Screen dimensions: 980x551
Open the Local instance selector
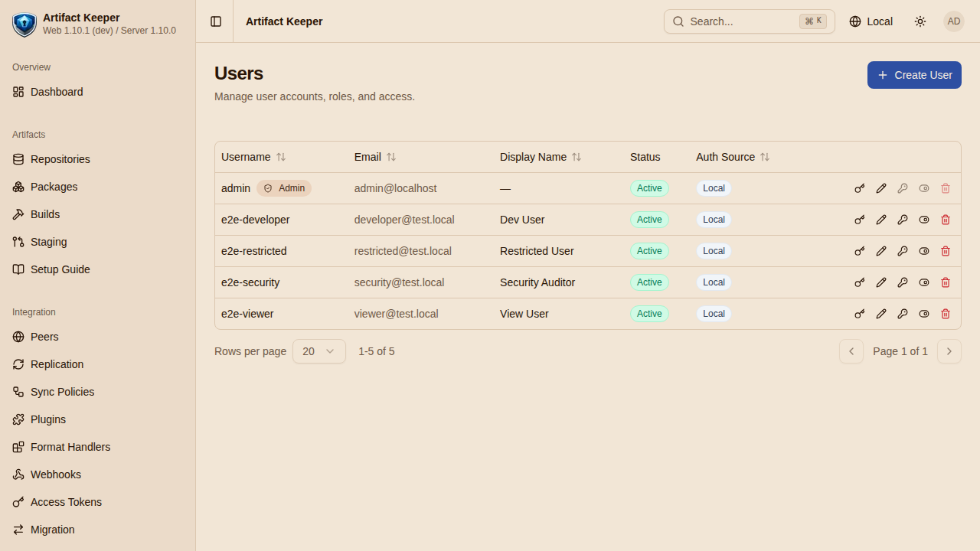point(871,21)
